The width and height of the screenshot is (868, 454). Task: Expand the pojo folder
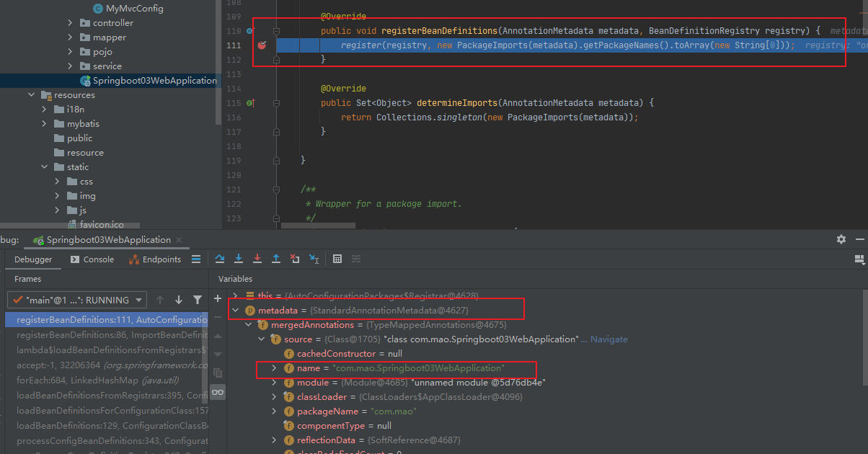71,52
